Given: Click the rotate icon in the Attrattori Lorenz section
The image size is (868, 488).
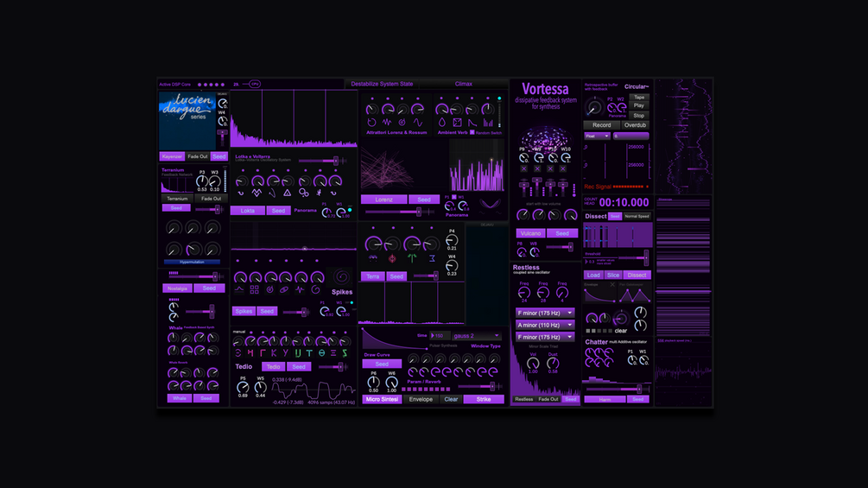Looking at the screenshot, I should click(372, 123).
